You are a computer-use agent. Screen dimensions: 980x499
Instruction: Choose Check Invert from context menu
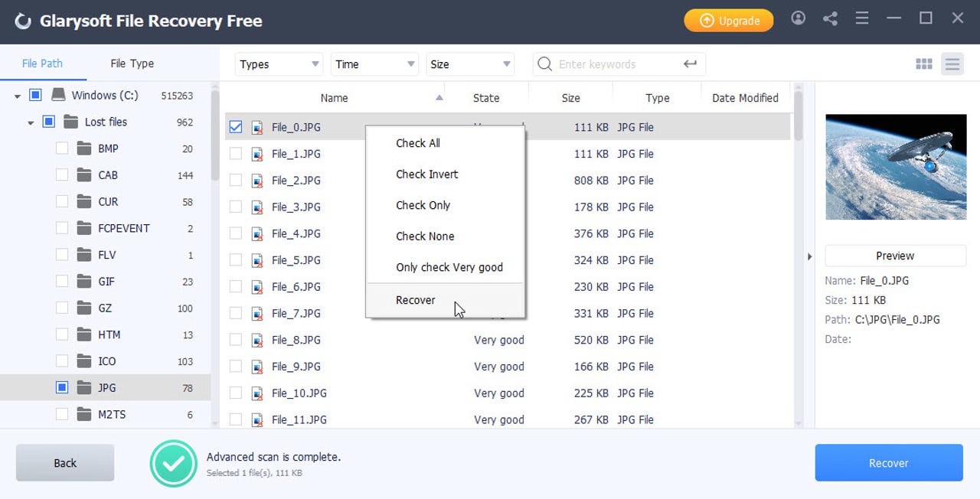pyautogui.click(x=445, y=174)
